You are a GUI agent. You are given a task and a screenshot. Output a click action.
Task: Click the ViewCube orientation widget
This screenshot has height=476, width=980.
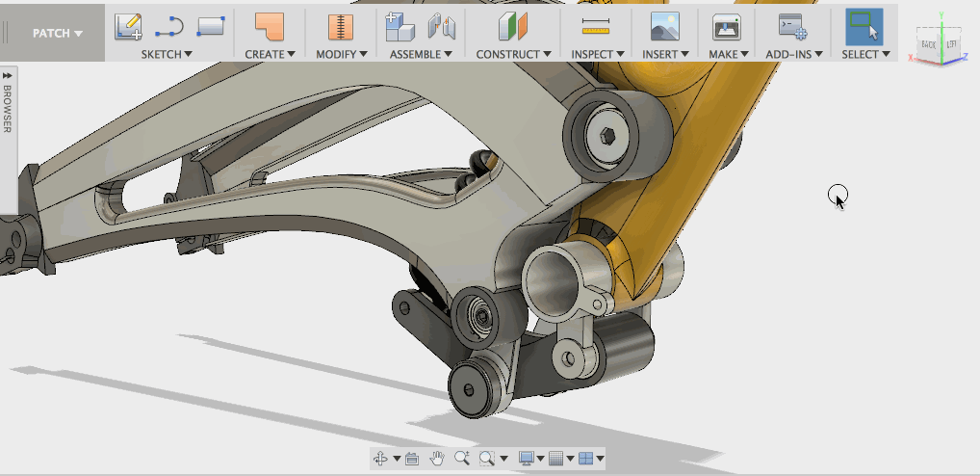click(x=941, y=45)
